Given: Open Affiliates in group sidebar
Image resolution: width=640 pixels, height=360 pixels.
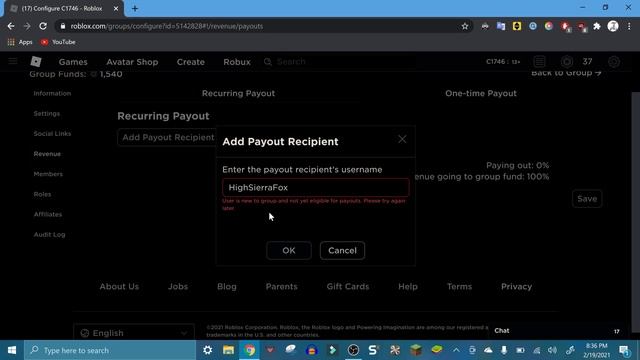Looking at the screenshot, I should 48,214.
